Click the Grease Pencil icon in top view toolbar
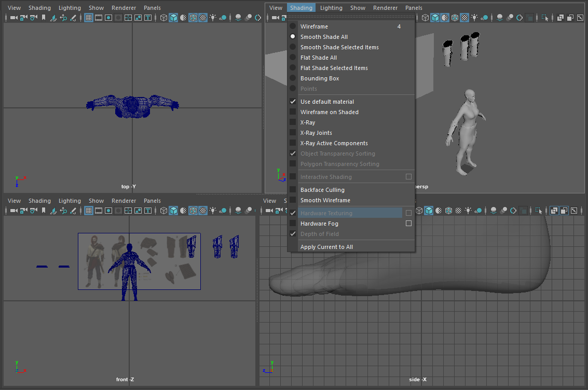 [74, 18]
